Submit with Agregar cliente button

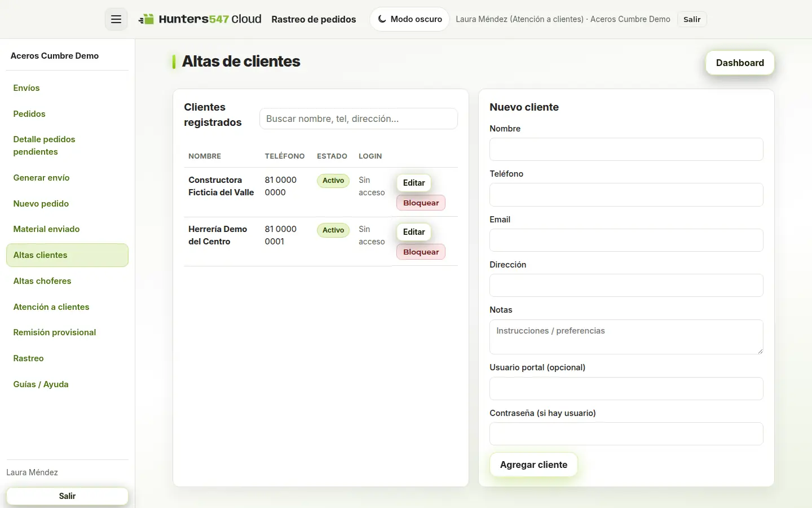(x=533, y=465)
